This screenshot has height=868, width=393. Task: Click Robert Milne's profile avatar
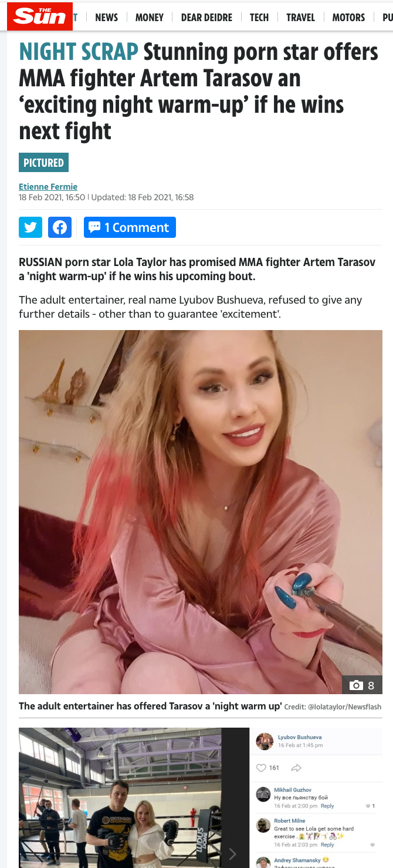(263, 825)
